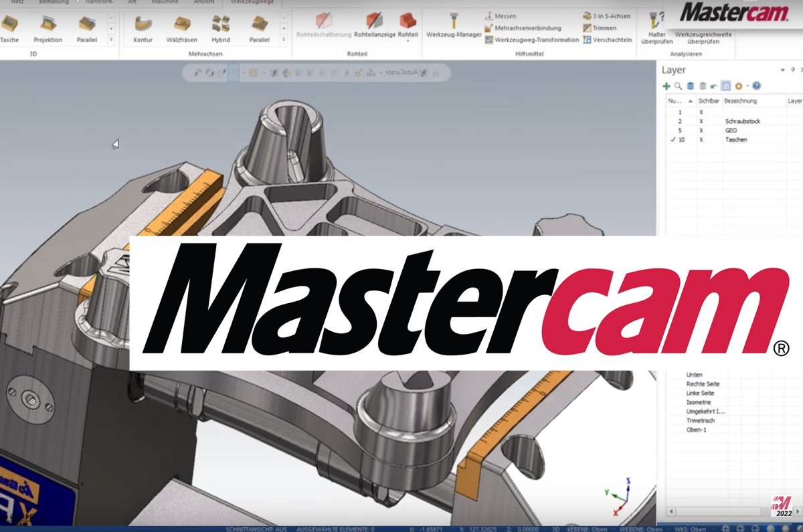Select the Mehrachsen Kontur toolpath
The width and height of the screenshot is (803, 532).
143,29
